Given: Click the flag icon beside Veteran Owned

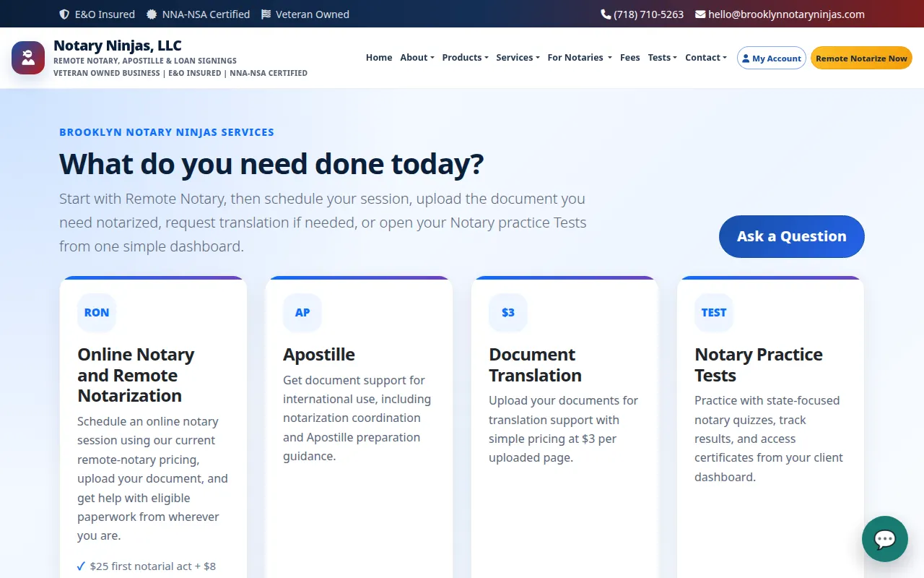Looking at the screenshot, I should pyautogui.click(x=266, y=14).
